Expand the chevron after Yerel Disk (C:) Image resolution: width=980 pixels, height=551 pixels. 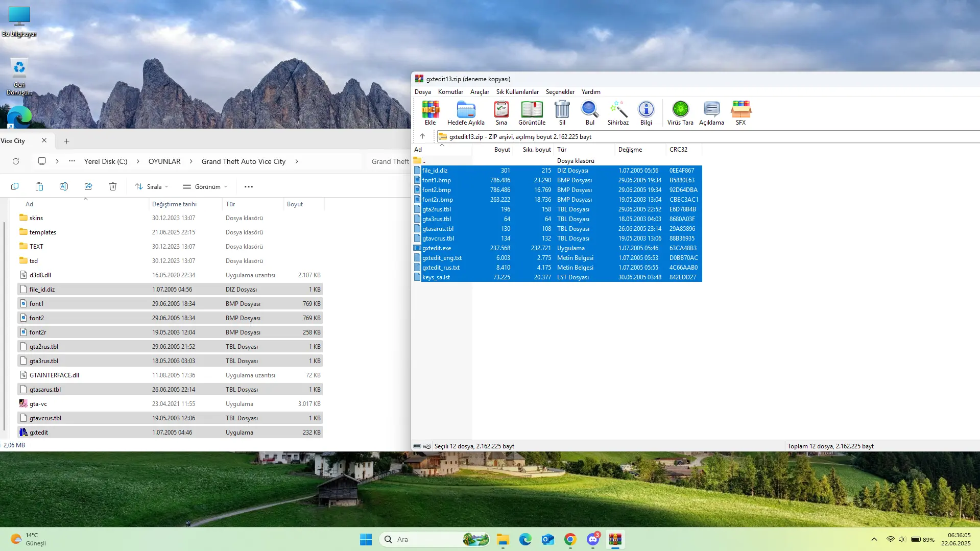tap(138, 161)
